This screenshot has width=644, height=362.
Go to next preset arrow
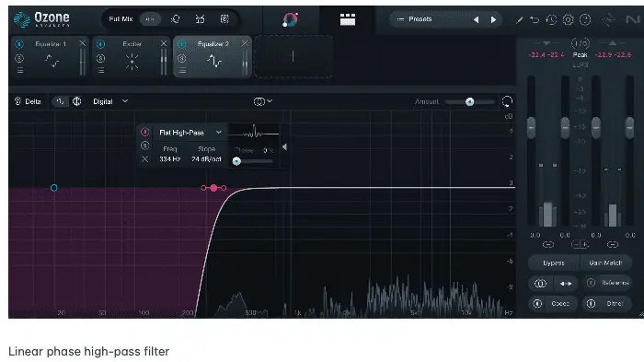pos(493,19)
